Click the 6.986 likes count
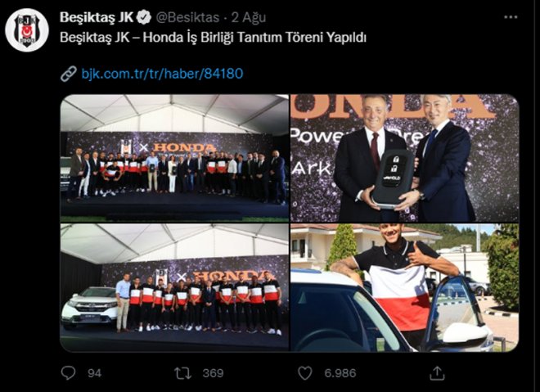The height and width of the screenshot is (392, 540). 340,373
